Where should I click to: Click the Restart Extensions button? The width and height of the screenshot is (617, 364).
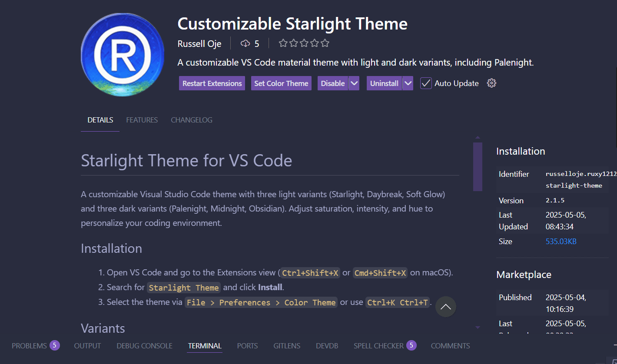point(212,83)
